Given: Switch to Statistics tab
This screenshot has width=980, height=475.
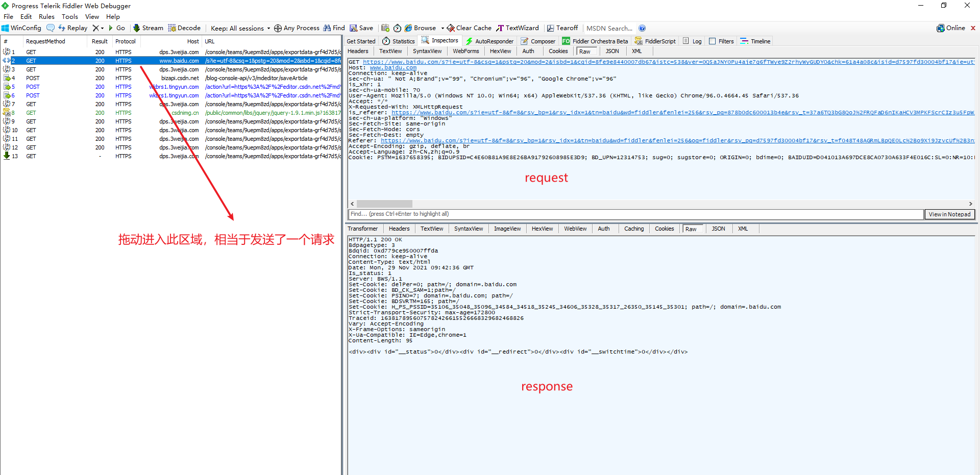Looking at the screenshot, I should pos(399,41).
